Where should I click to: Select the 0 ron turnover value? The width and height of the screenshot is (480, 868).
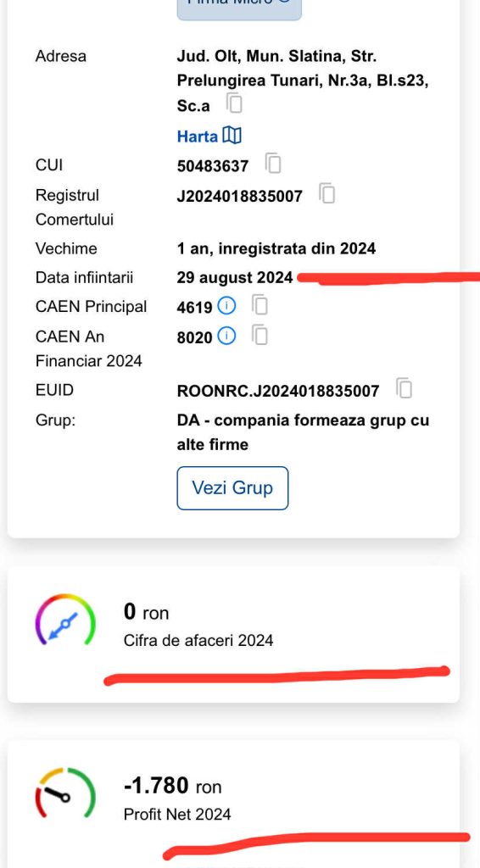tap(146, 612)
